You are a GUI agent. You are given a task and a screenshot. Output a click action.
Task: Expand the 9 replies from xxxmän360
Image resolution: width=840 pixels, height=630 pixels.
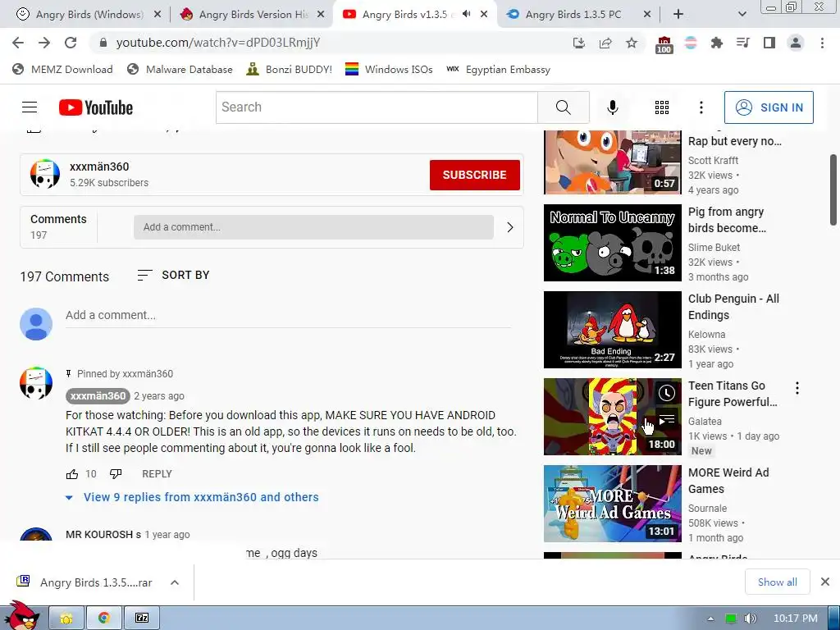click(x=201, y=497)
